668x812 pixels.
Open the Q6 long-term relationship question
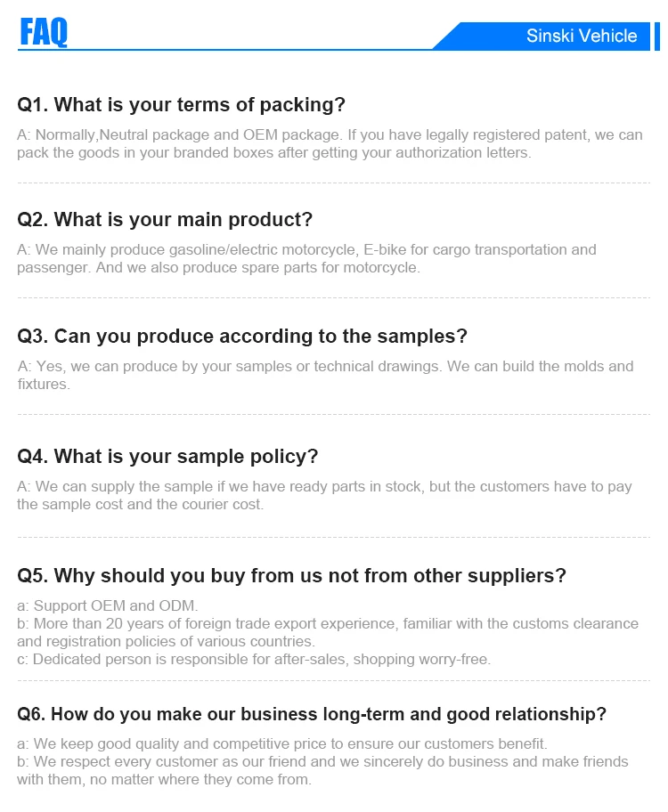point(312,714)
